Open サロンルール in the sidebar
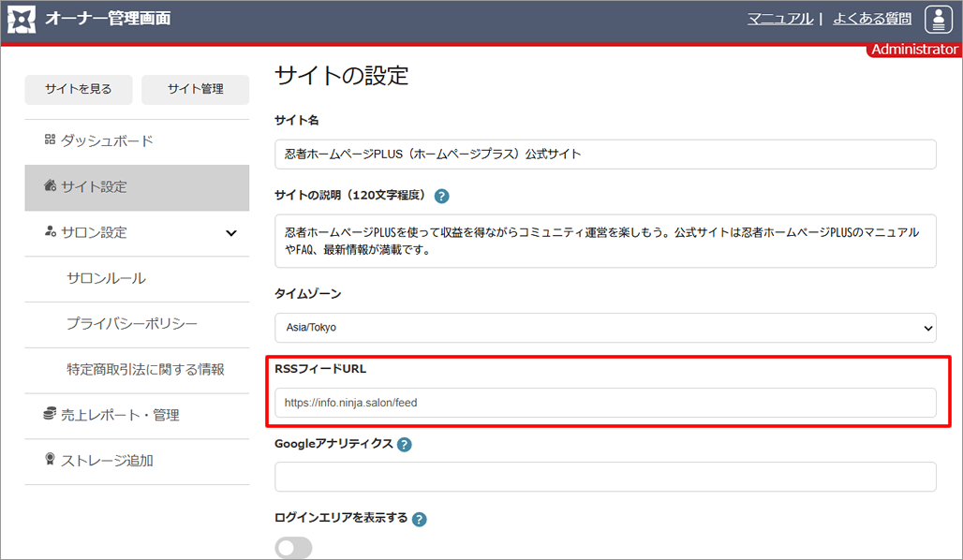Image resolution: width=963 pixels, height=560 pixels. click(106, 279)
